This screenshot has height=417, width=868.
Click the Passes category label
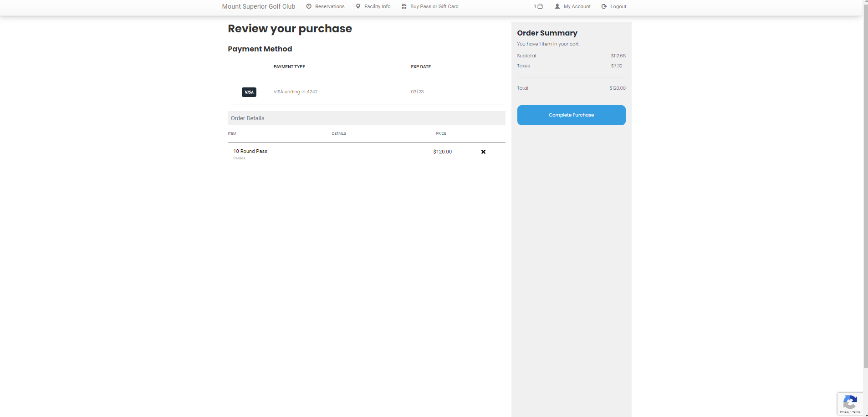click(239, 158)
